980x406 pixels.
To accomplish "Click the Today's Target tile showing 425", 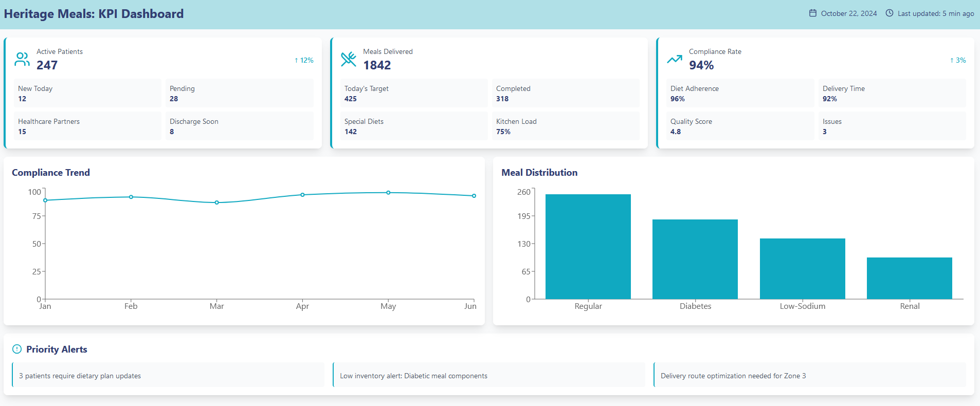I will [414, 93].
